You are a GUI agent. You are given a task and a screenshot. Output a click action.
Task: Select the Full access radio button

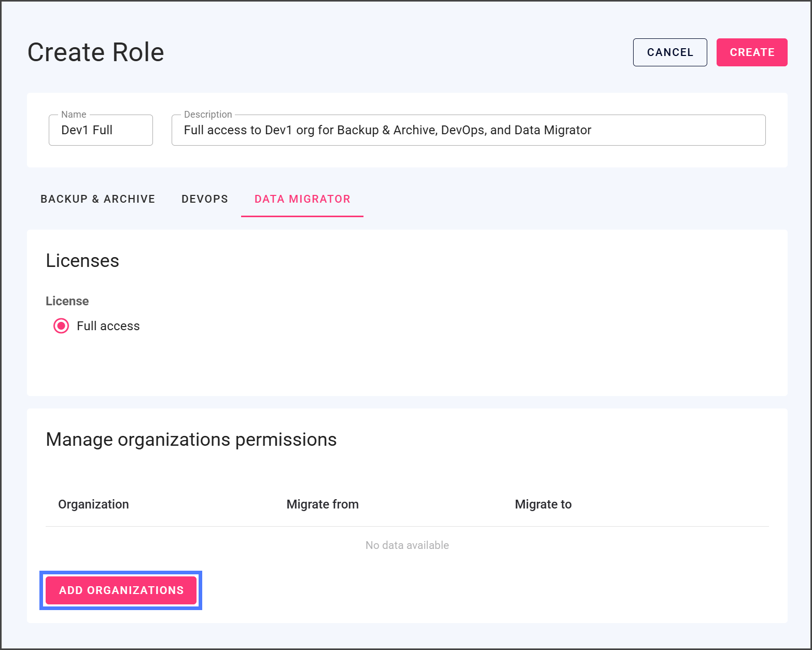61,326
